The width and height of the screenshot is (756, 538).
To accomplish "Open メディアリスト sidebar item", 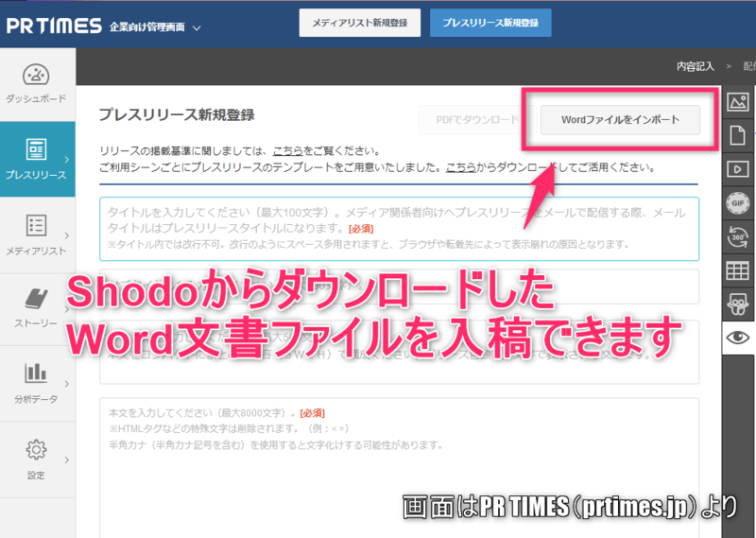I will click(36, 235).
